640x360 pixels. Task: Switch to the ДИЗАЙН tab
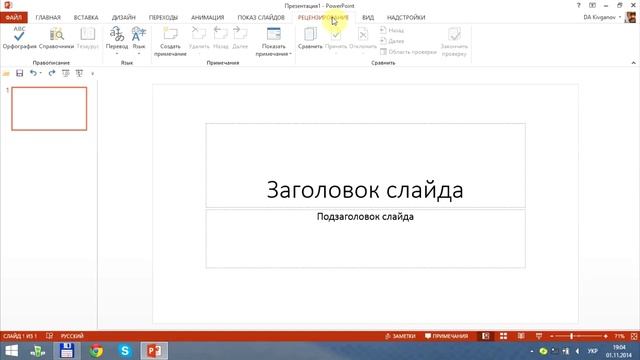tap(124, 18)
